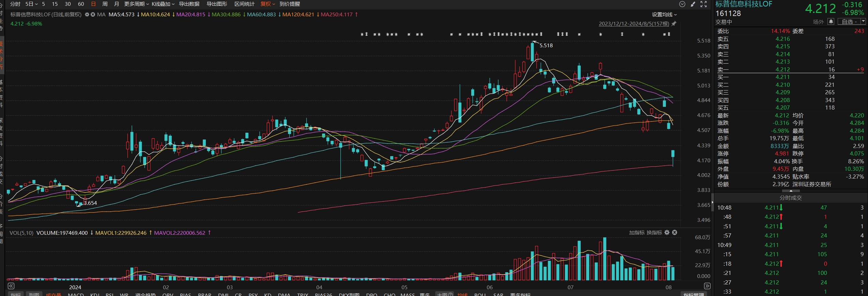
Task: Click the MA5:4.573 legend label
Action: pos(122,14)
